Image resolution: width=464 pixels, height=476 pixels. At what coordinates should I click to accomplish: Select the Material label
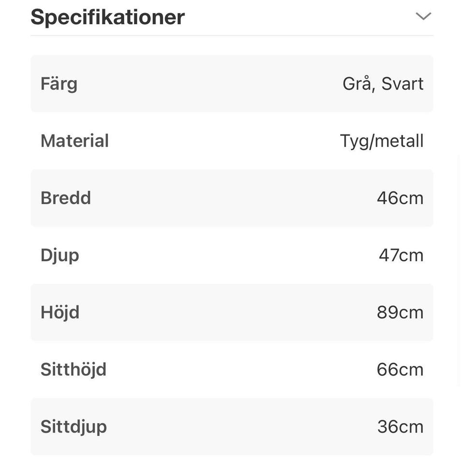(x=74, y=141)
